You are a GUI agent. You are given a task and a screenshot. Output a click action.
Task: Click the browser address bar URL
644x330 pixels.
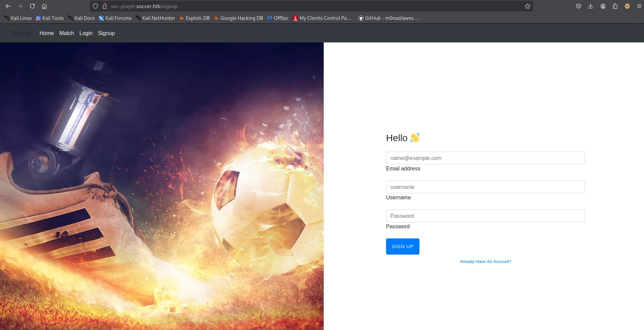(x=144, y=6)
